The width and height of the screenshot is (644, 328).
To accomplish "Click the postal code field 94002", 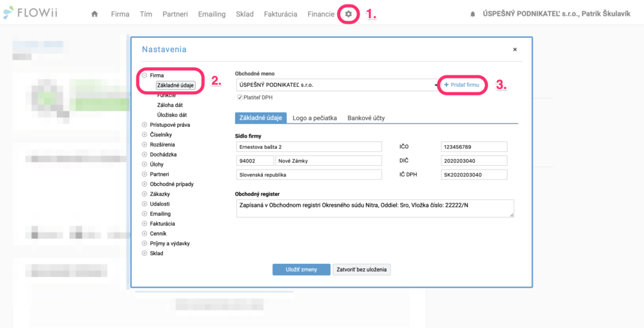I will (x=255, y=161).
